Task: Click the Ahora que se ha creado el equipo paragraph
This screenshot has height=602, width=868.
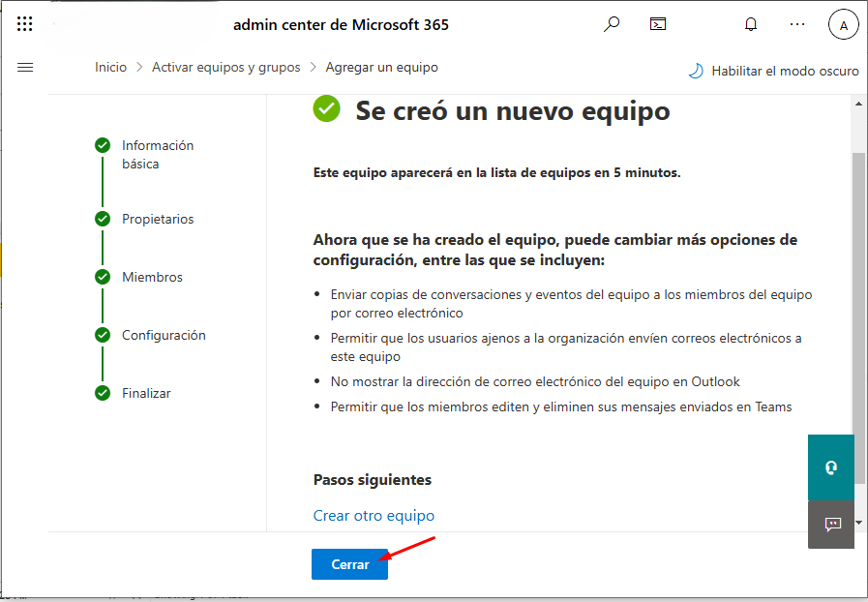Action: click(x=555, y=250)
